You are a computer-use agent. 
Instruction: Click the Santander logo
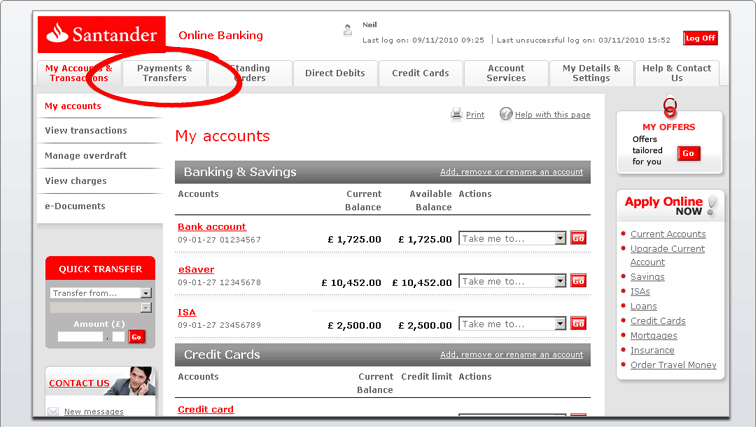coord(102,34)
